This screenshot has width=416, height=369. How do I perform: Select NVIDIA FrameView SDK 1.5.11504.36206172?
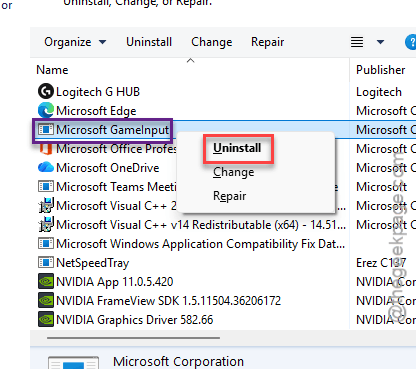click(168, 301)
